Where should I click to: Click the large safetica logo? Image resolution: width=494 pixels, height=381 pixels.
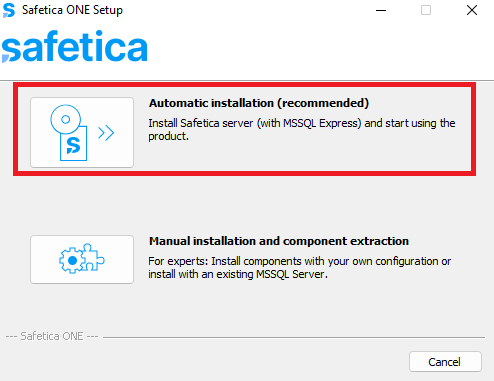click(x=75, y=46)
